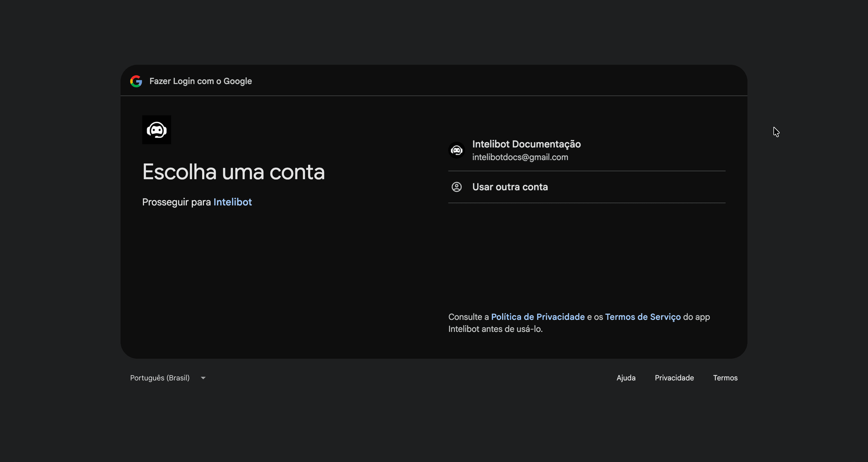Click the Fazer Login com o Google text
Image resolution: width=868 pixels, height=462 pixels.
(200, 81)
